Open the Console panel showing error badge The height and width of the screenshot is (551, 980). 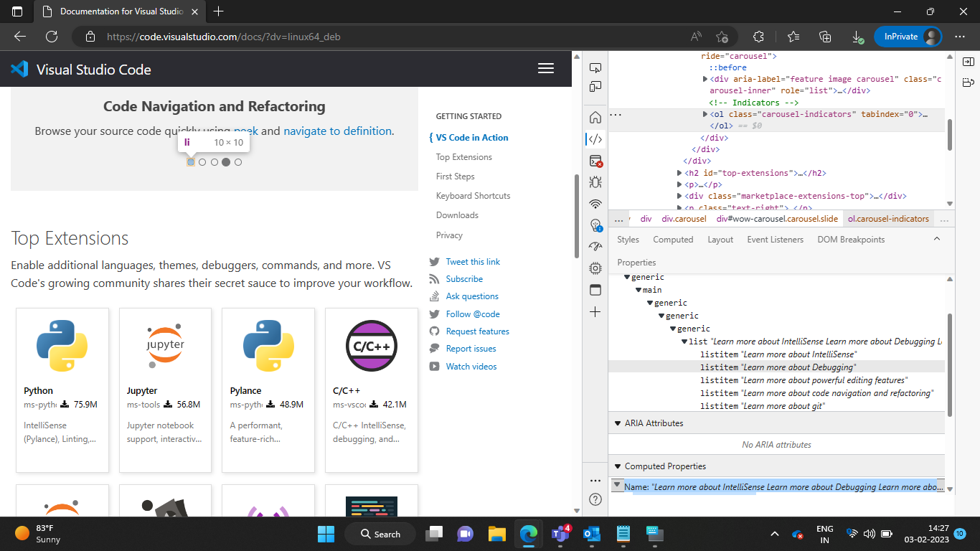(595, 161)
